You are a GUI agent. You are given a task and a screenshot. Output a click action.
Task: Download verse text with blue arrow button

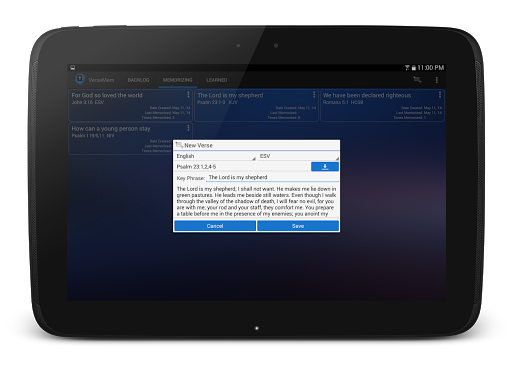325,167
